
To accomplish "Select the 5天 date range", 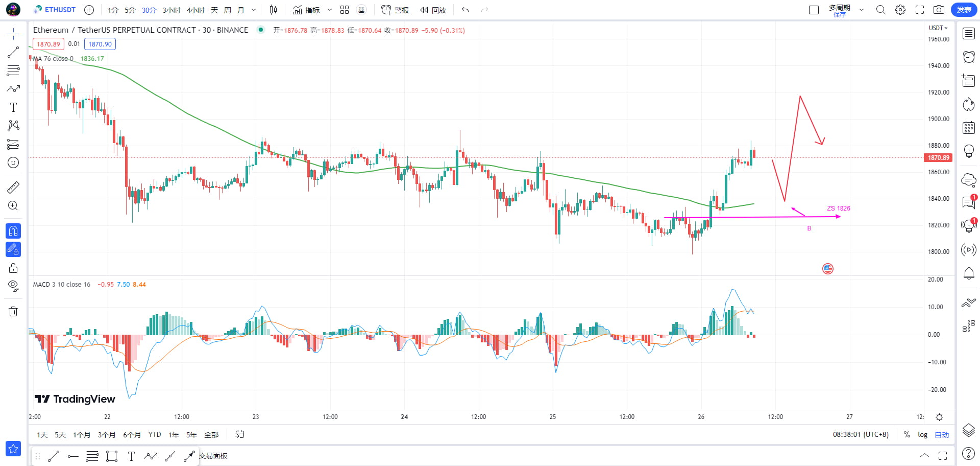I will coord(60,435).
